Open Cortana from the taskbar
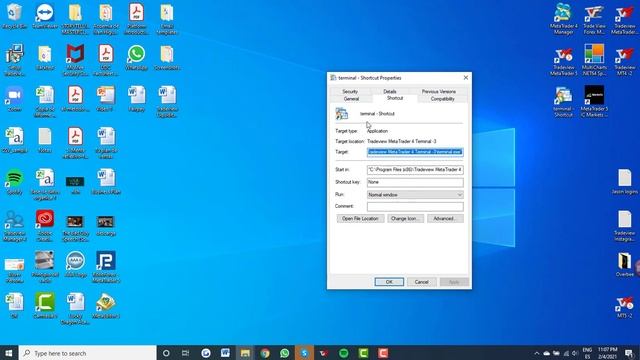Image resolution: width=640 pixels, height=360 pixels. tap(166, 353)
